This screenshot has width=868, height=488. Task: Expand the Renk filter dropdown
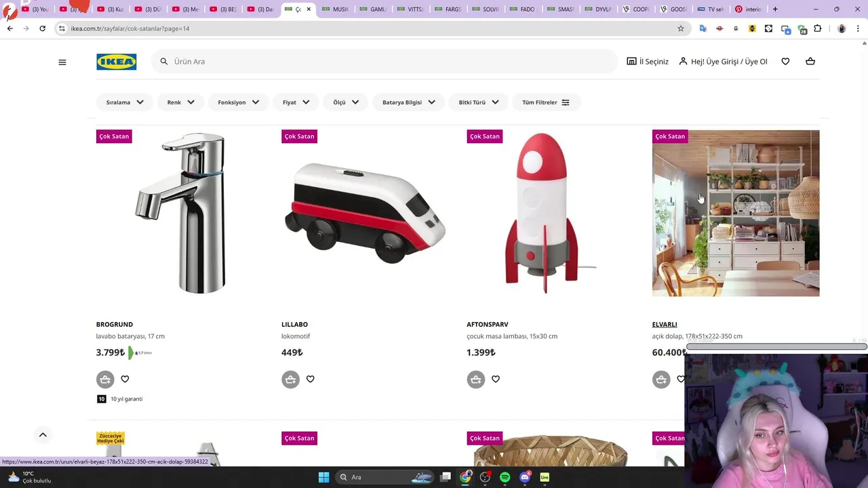pos(181,102)
